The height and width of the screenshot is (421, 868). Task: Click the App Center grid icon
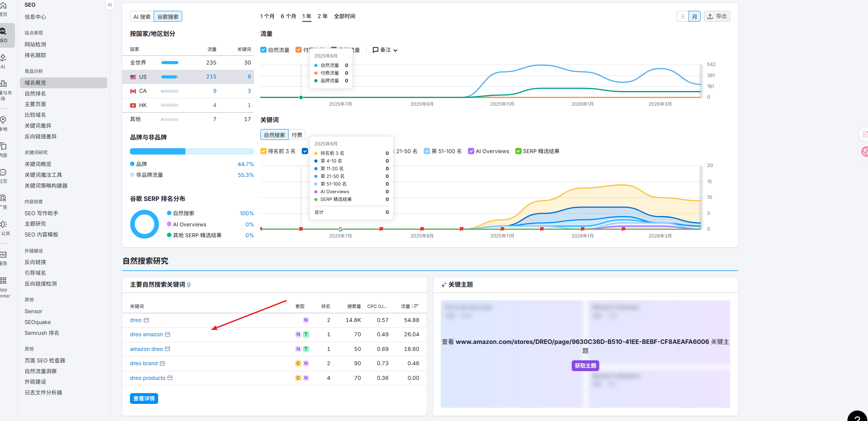pos(3,281)
